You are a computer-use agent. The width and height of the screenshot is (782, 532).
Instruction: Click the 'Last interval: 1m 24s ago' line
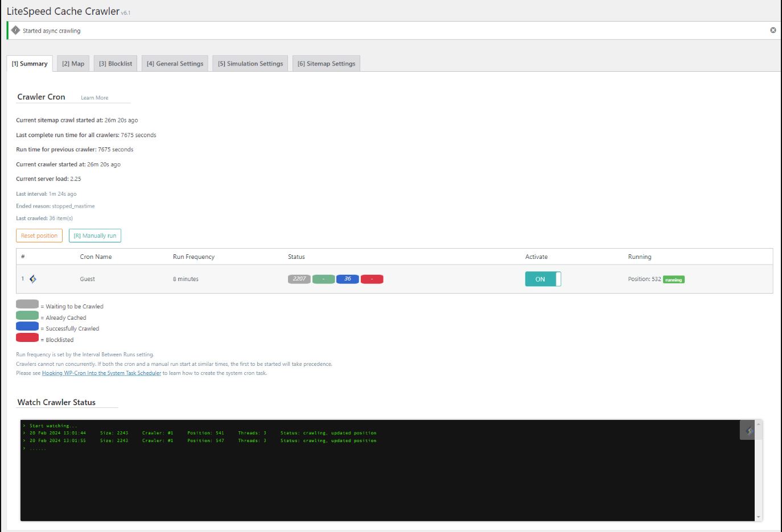click(x=46, y=194)
